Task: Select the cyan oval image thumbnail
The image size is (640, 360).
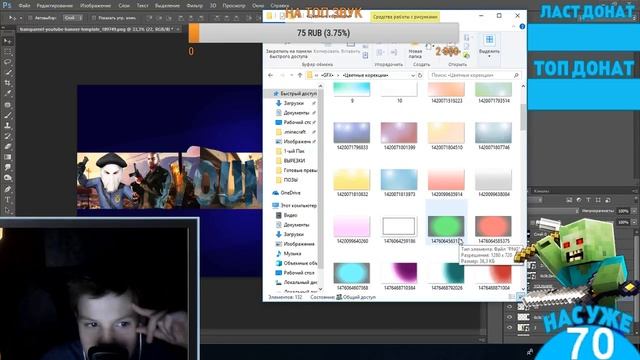Action: tap(351, 273)
